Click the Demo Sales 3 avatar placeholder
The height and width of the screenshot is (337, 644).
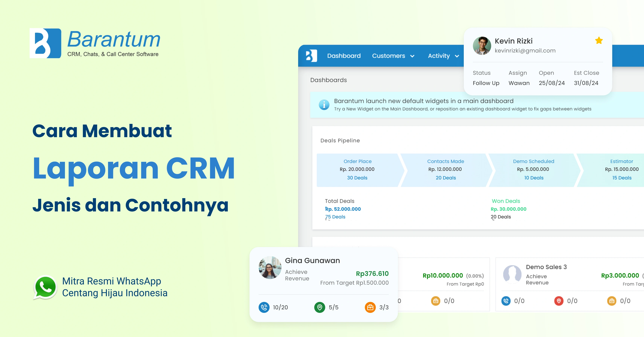[x=512, y=274]
